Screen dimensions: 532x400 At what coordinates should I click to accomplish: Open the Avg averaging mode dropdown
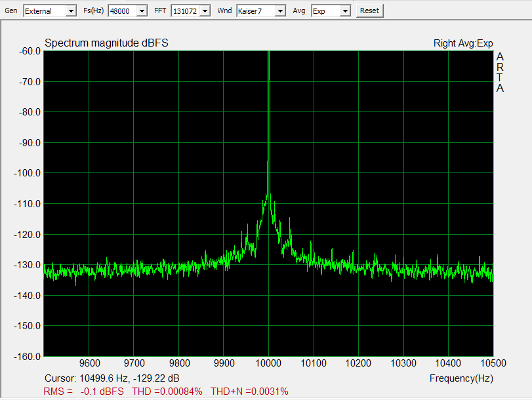tap(331, 11)
